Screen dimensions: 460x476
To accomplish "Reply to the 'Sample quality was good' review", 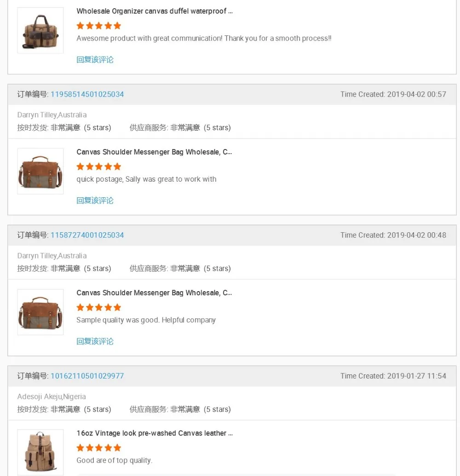I will pyautogui.click(x=95, y=342).
